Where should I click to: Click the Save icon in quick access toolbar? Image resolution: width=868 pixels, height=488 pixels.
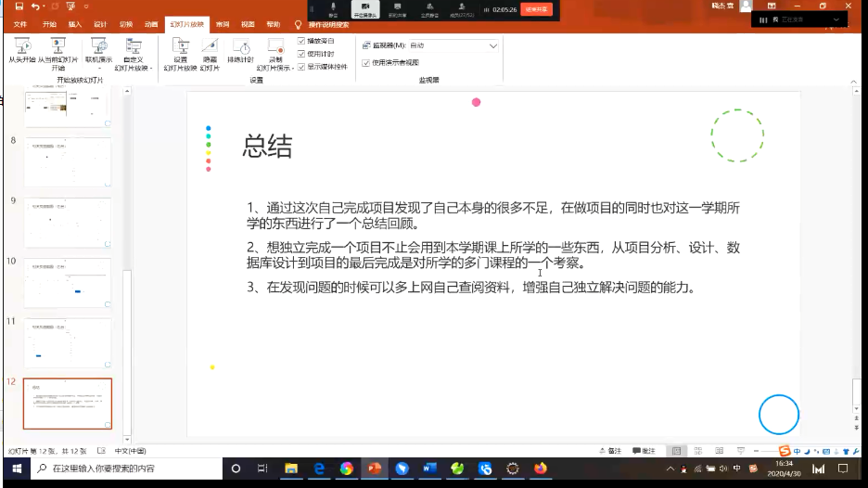click(19, 6)
